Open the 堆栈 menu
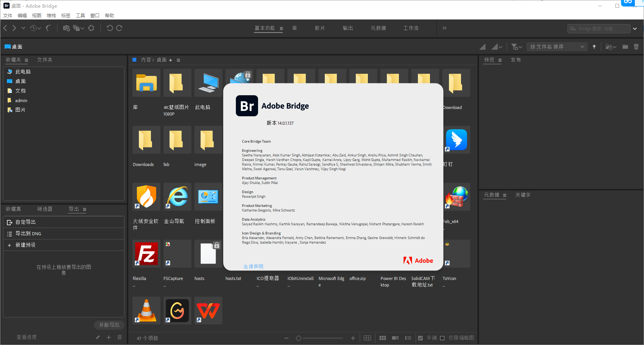Image resolution: width=644 pixels, height=345 pixels. pyautogui.click(x=51, y=16)
